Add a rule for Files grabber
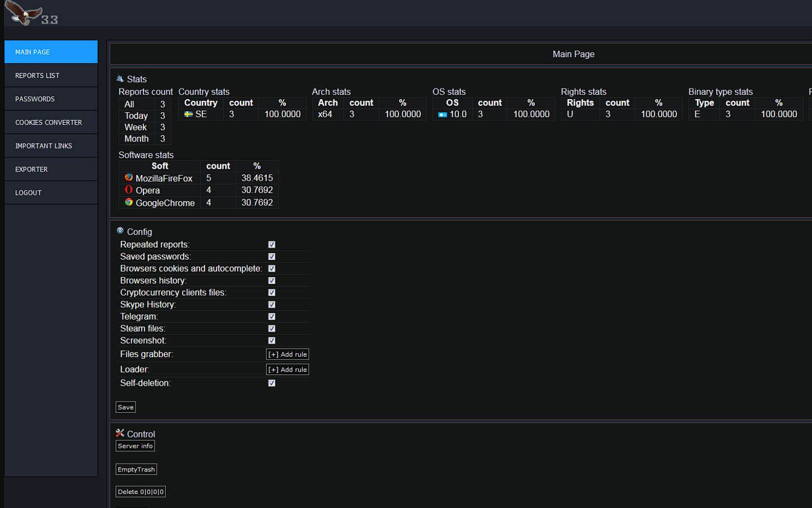Screen dimensions: 812x508 (x=287, y=354)
